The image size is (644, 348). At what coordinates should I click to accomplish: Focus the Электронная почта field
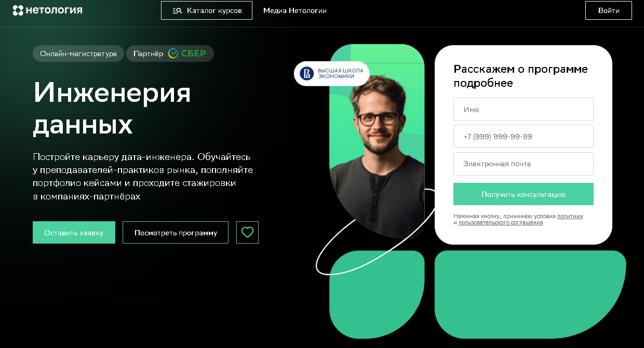524,164
